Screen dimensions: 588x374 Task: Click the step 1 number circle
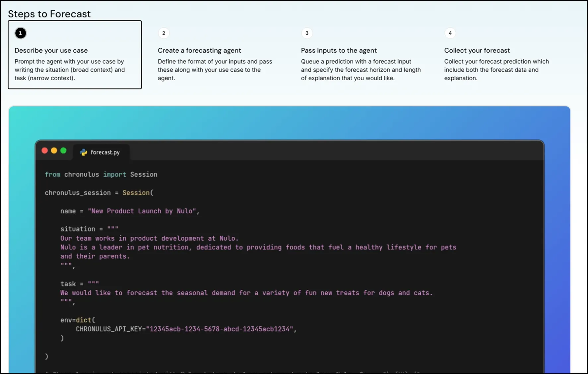21,33
